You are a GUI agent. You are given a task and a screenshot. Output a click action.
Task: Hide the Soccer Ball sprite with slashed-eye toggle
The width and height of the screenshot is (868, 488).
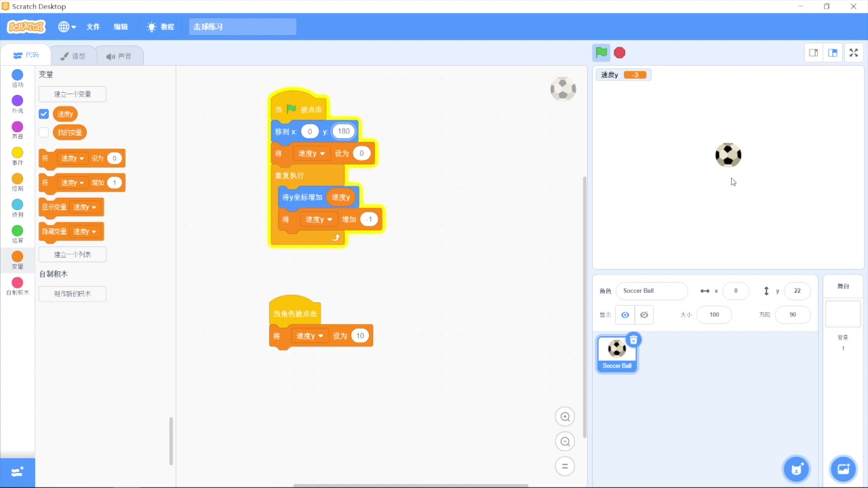[x=644, y=314]
